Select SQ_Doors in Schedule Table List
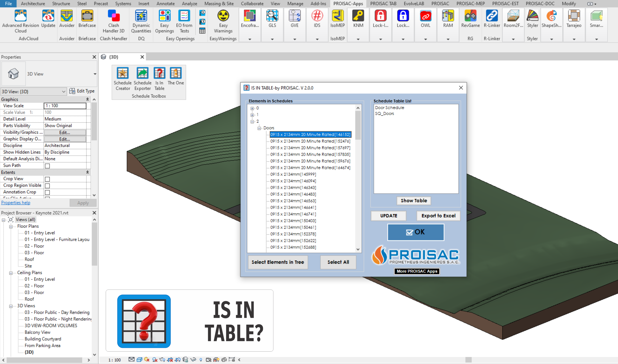The width and height of the screenshot is (618, 364). pos(384,114)
